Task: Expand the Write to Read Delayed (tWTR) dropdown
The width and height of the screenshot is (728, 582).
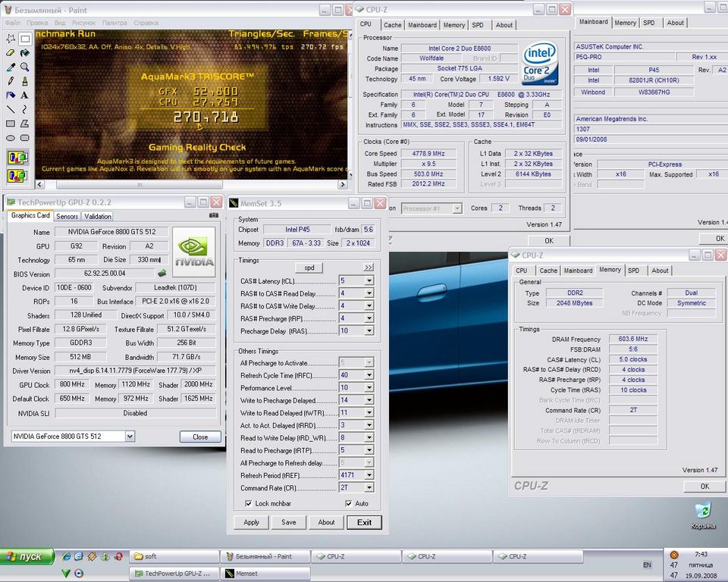Action: (x=369, y=412)
